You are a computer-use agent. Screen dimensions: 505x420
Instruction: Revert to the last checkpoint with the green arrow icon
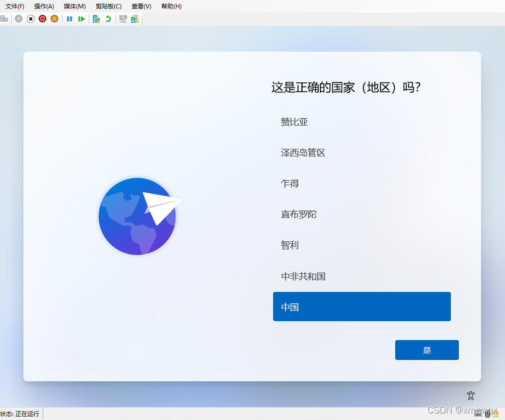coord(108,19)
